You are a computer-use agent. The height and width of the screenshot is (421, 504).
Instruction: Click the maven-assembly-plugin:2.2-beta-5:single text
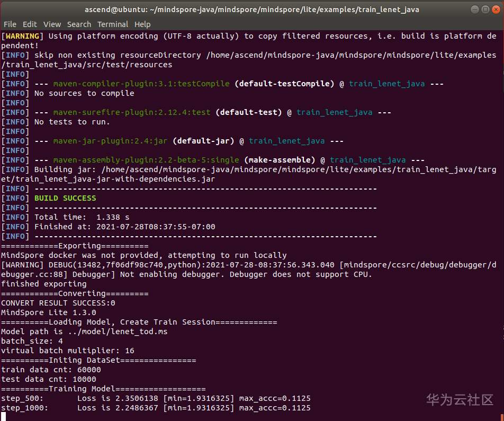click(146, 160)
